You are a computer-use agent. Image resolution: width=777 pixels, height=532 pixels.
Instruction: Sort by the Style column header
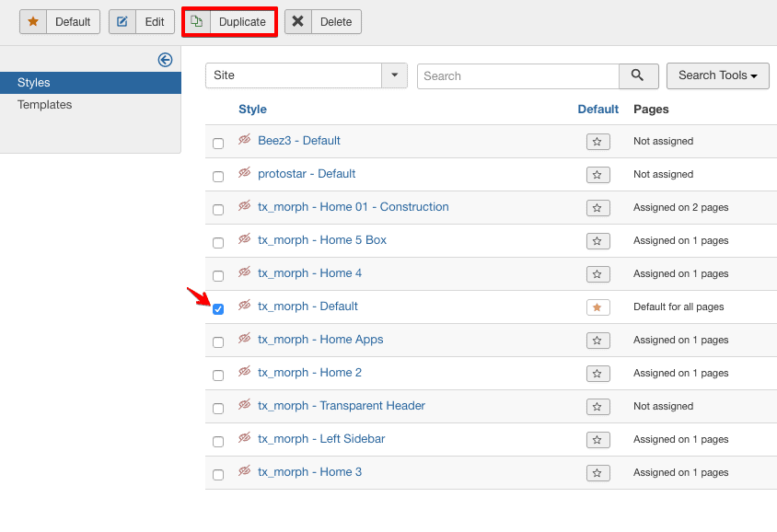coord(253,109)
